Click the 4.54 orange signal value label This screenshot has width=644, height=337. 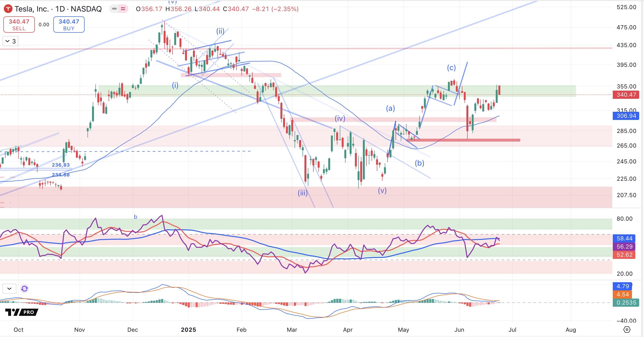point(623,294)
